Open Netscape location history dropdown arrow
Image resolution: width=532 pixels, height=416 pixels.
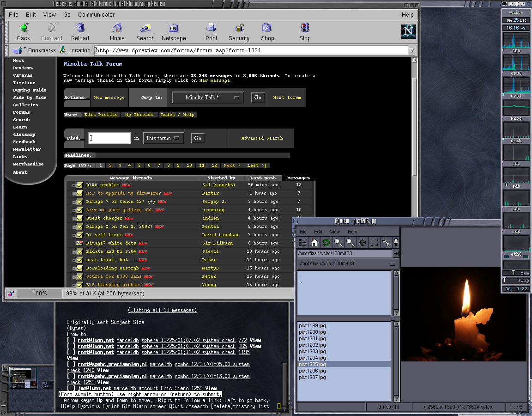[411, 50]
